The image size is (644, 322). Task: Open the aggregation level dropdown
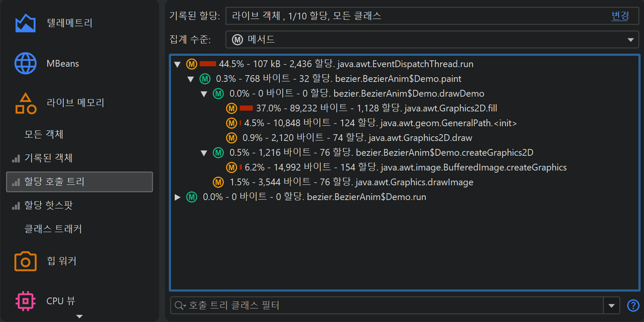click(630, 40)
